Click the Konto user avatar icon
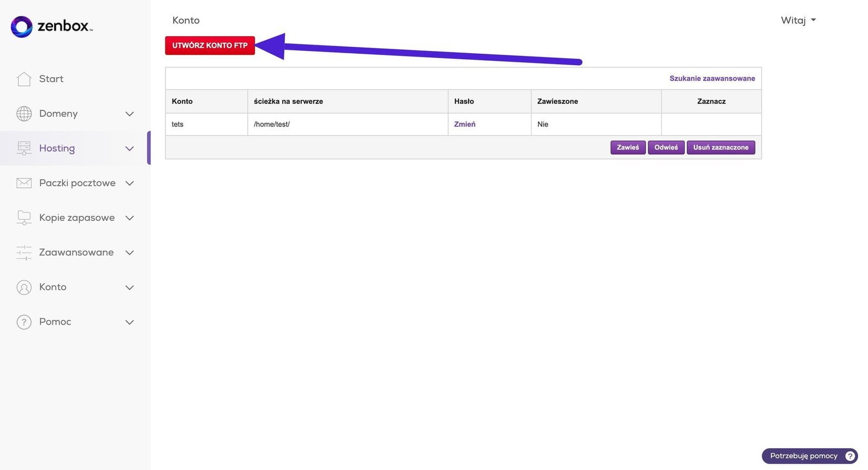The height and width of the screenshot is (470, 868). click(24, 287)
